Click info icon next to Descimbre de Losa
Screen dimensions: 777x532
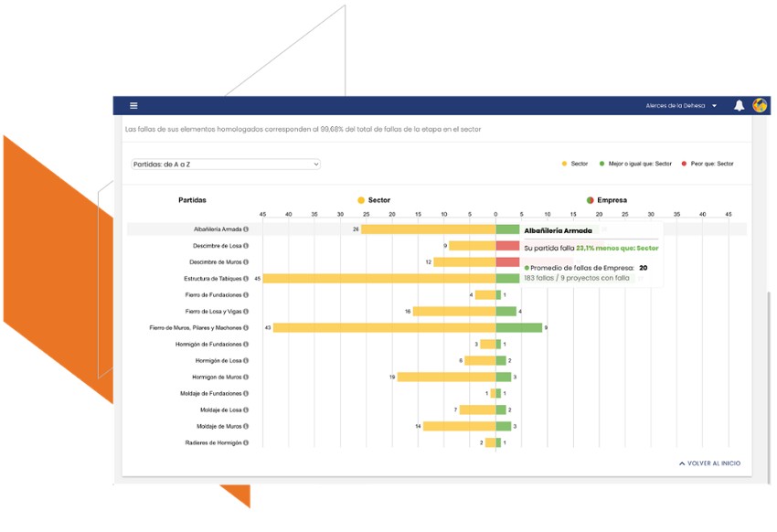(246, 246)
